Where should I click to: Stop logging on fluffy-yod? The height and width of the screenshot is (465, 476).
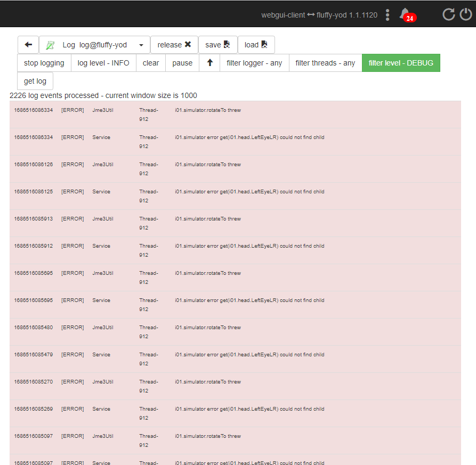tap(43, 63)
